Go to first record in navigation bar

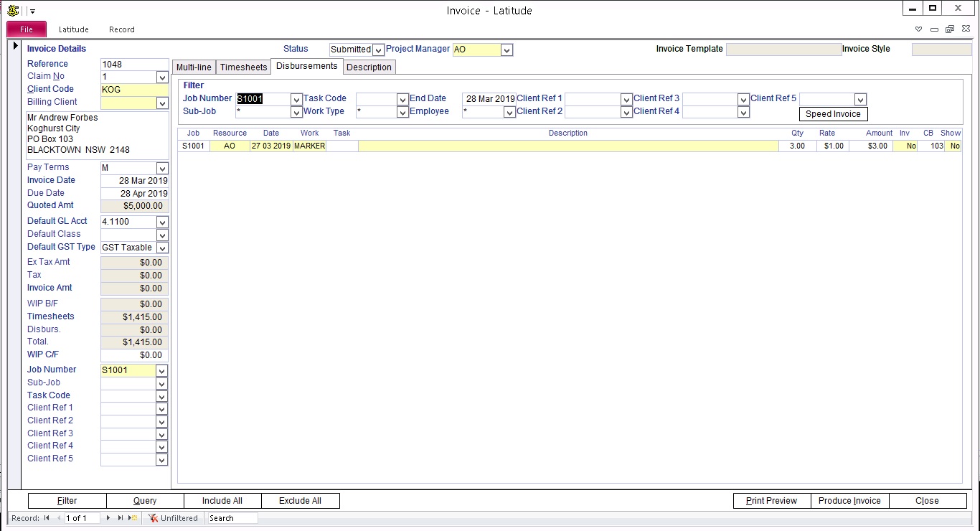coord(47,518)
